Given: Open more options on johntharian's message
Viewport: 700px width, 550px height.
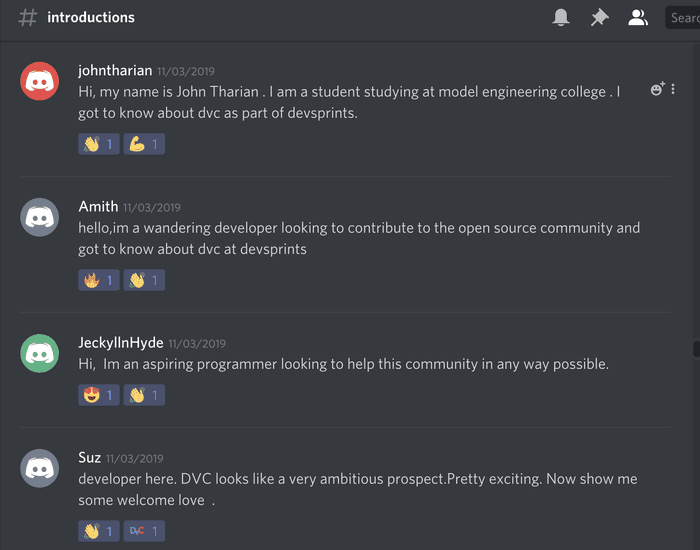Looking at the screenshot, I should click(673, 90).
